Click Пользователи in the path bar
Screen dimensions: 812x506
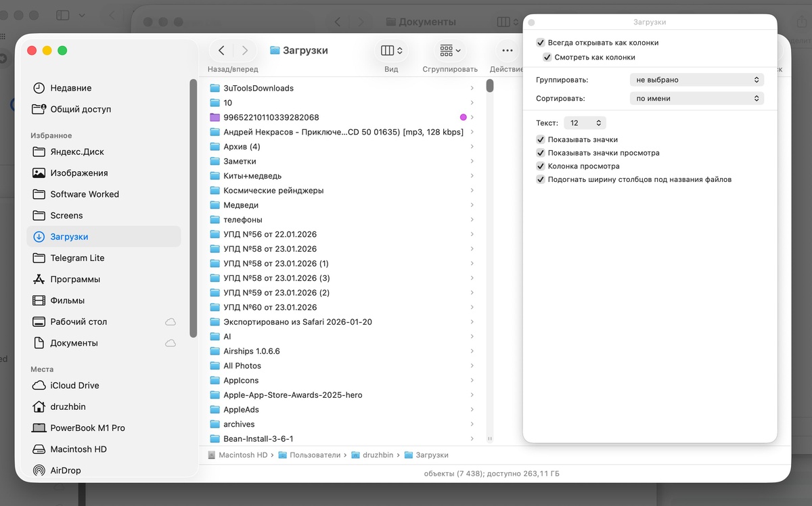coord(309,455)
